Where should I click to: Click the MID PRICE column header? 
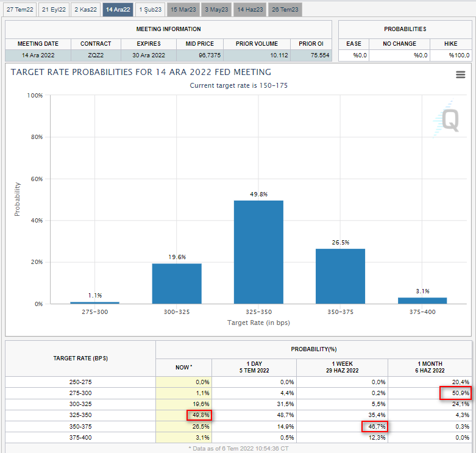click(x=200, y=44)
